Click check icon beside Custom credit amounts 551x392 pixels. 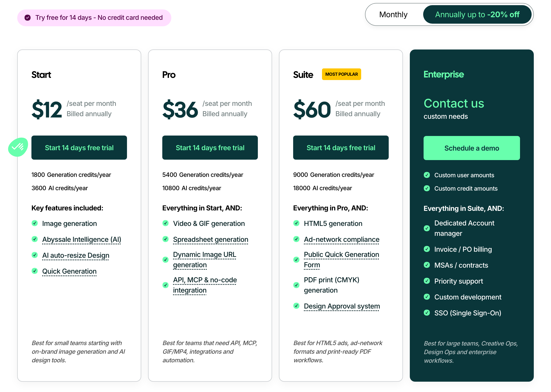point(427,188)
